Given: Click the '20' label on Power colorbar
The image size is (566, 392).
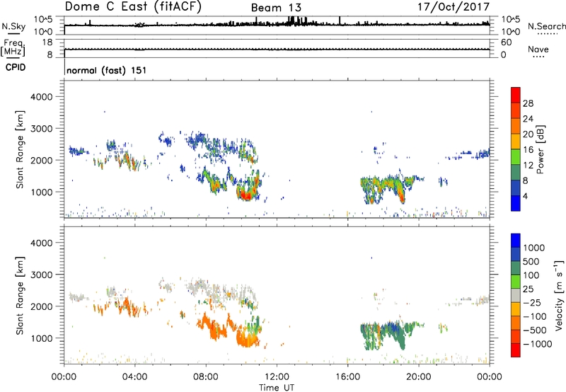Looking at the screenshot, I should tap(528, 134).
